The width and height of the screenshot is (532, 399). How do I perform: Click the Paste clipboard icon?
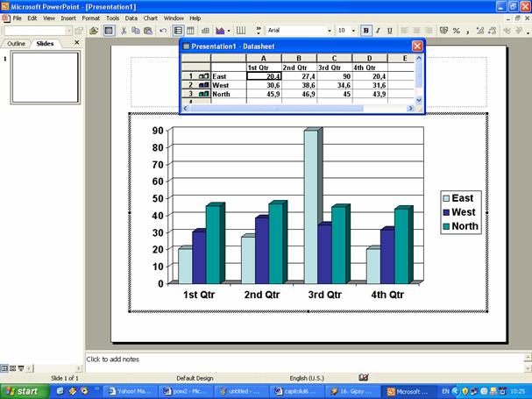pyautogui.click(x=148, y=31)
